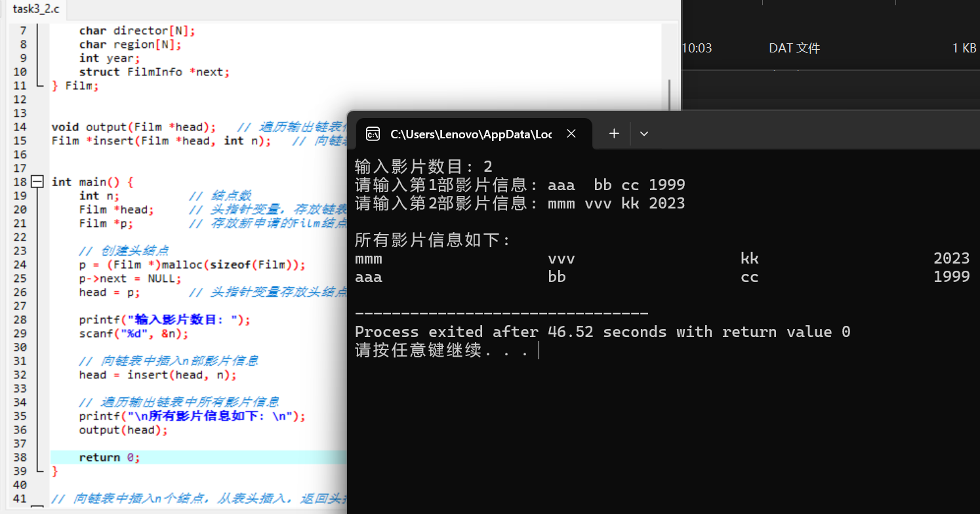Click the 'output(head);' call on line 36
Screen dimensions: 980x514
[x=123, y=429]
